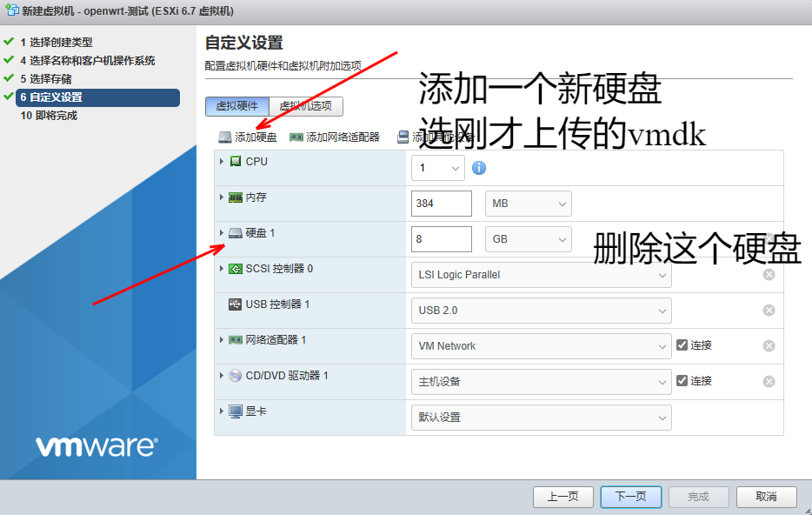
Task: Switch to the 虚拟硬件 tab
Action: point(237,106)
